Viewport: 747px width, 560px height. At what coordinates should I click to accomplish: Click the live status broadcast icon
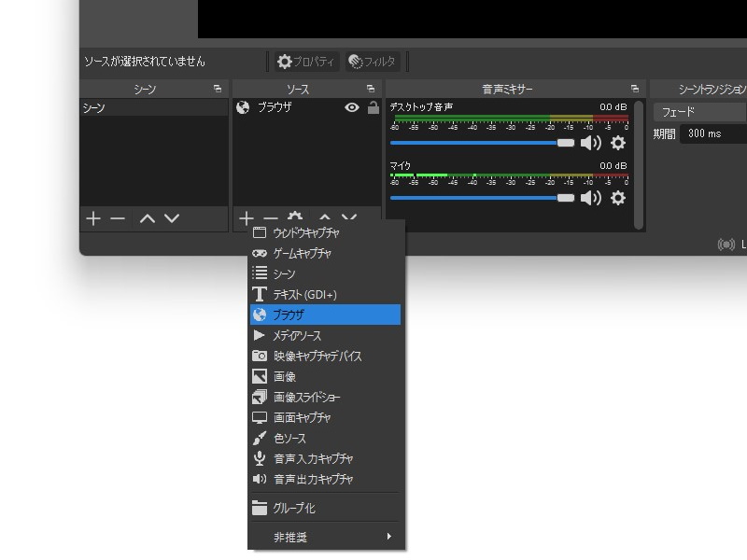726,245
